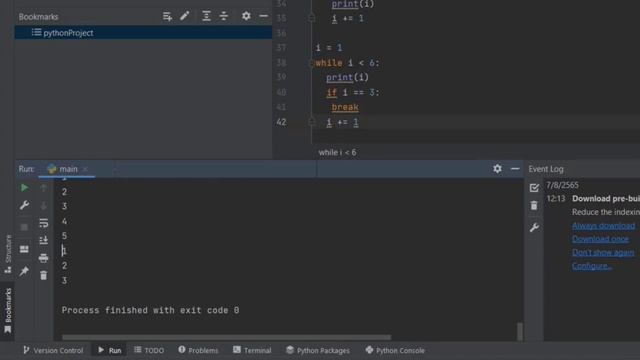Click the horizontal scrollbar of Run console
The width and height of the screenshot is (640, 360).
227,337
